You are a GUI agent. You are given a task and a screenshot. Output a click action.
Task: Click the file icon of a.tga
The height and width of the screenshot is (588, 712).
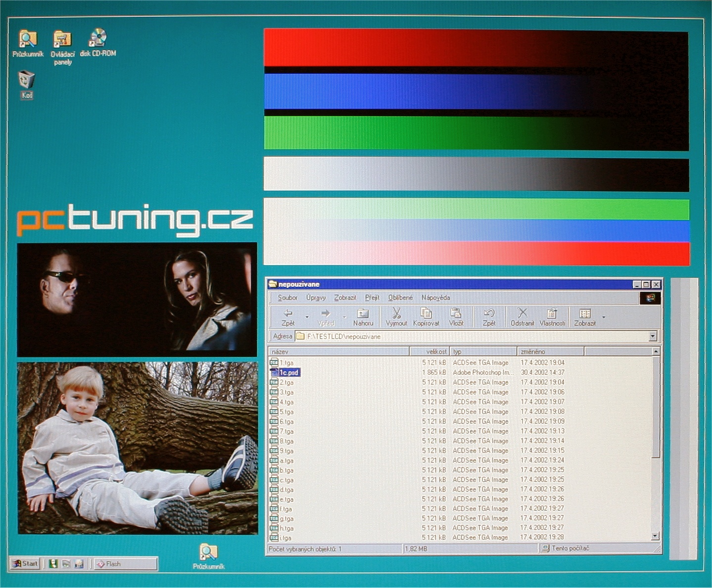tap(274, 460)
